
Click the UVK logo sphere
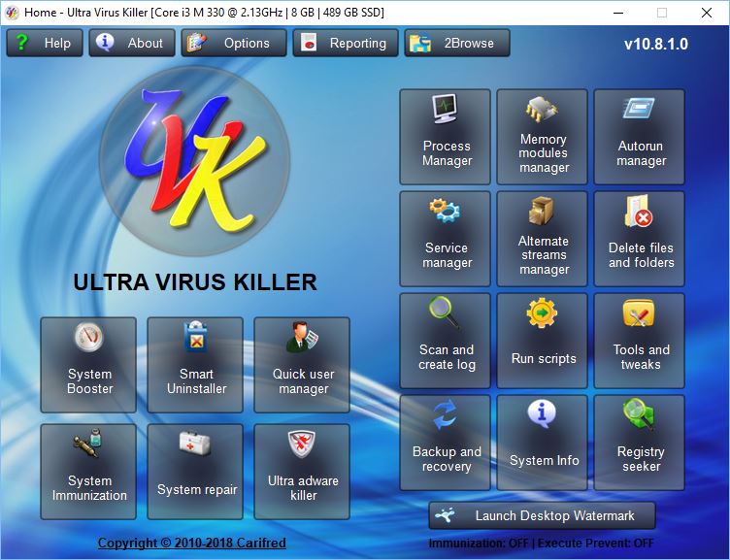194,160
